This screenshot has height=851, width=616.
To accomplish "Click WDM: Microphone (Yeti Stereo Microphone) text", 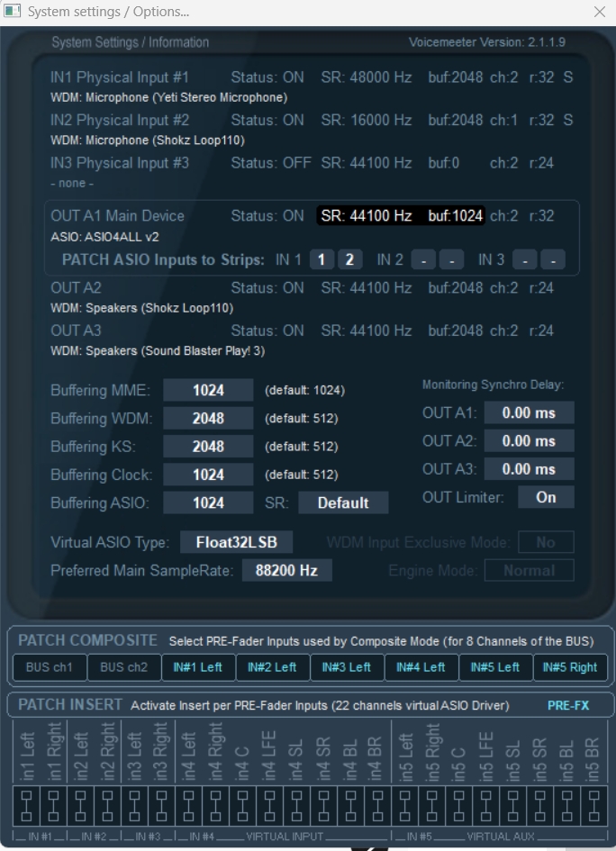I will (168, 97).
